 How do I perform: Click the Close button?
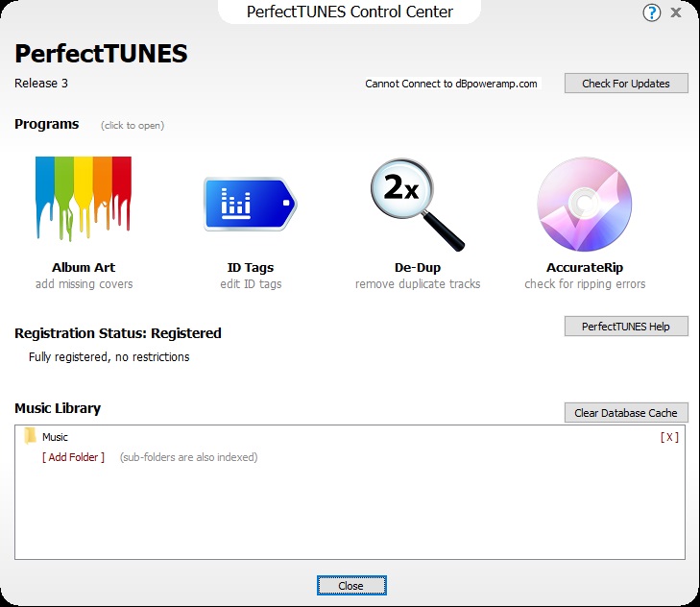[x=351, y=586]
